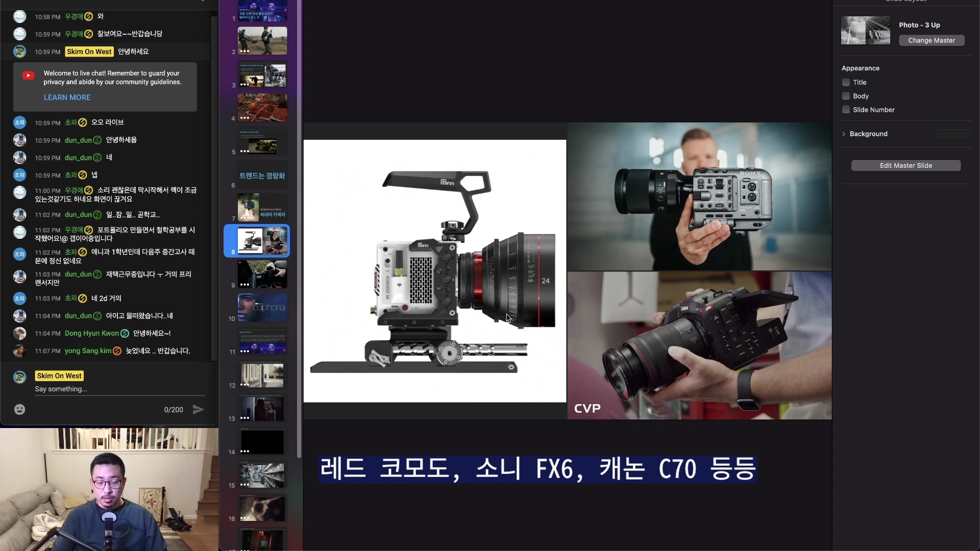Select slide 9 thumbnail

[x=262, y=274]
